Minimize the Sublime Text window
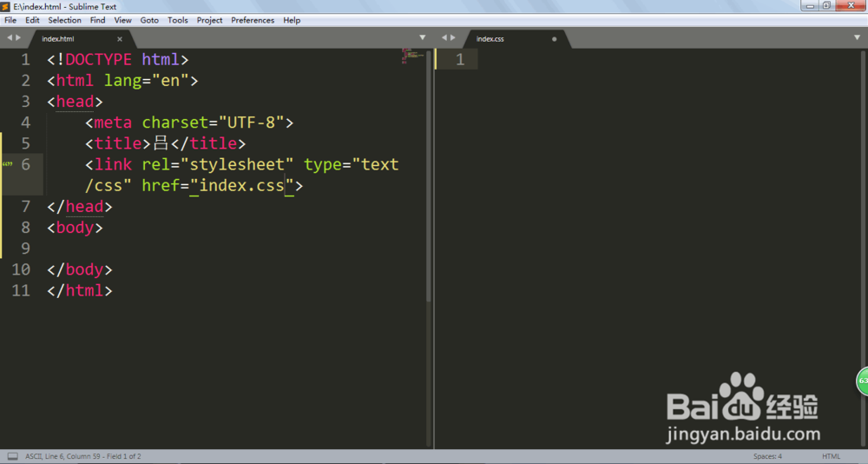Screen dimensions: 868x464 tap(810, 5)
